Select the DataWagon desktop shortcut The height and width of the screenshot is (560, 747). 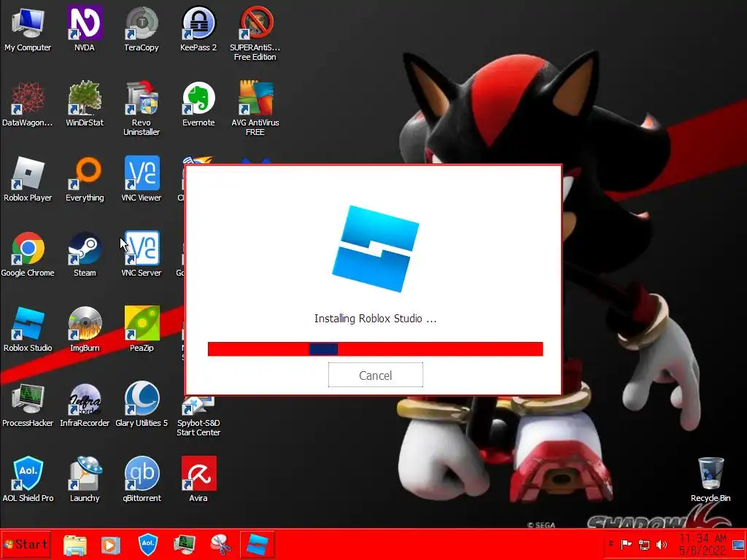[28, 105]
